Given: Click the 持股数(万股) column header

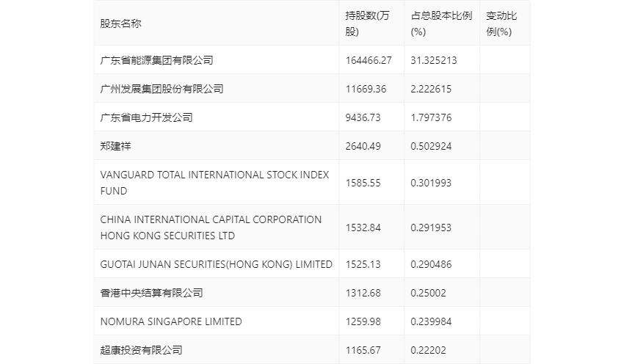Looking at the screenshot, I should pyautogui.click(x=367, y=23).
